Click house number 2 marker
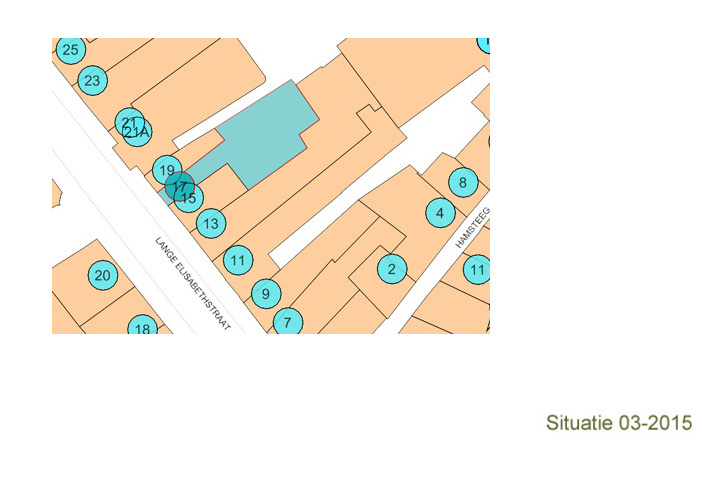The height and width of the screenshot is (478, 710). pyautogui.click(x=391, y=268)
